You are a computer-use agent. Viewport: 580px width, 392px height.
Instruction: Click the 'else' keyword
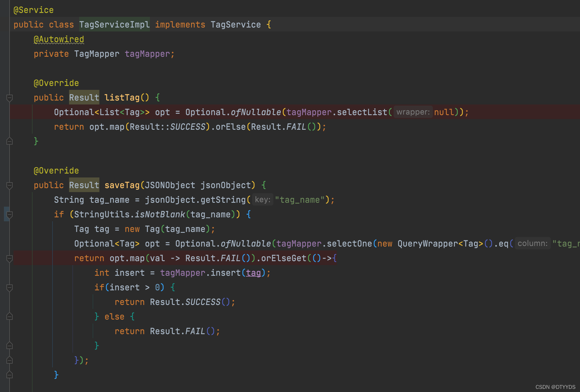114,317
